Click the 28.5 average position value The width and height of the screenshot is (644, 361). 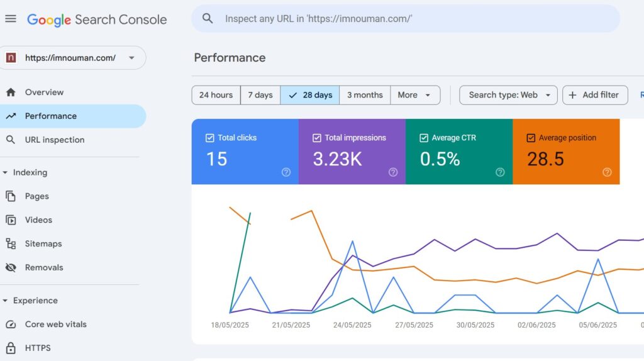[x=545, y=159]
